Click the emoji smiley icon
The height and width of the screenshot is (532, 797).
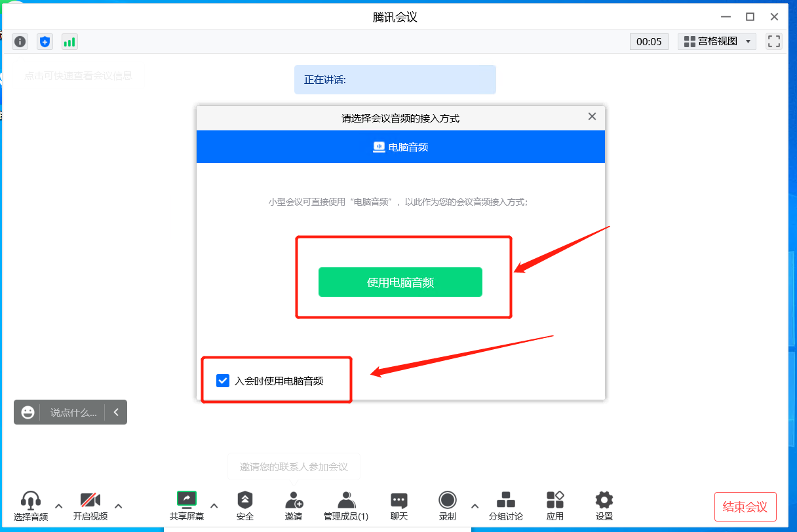pos(28,412)
